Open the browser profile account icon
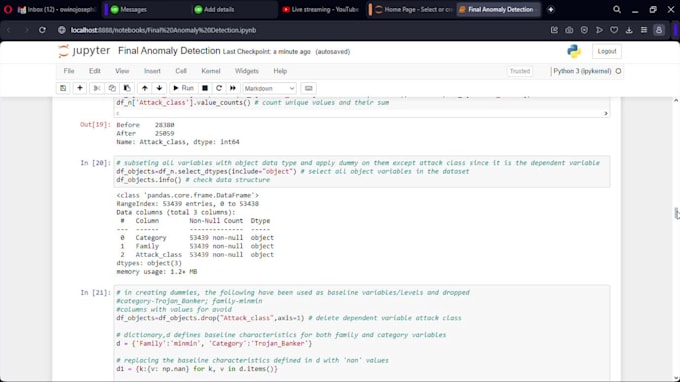The image size is (680, 382). (659, 30)
